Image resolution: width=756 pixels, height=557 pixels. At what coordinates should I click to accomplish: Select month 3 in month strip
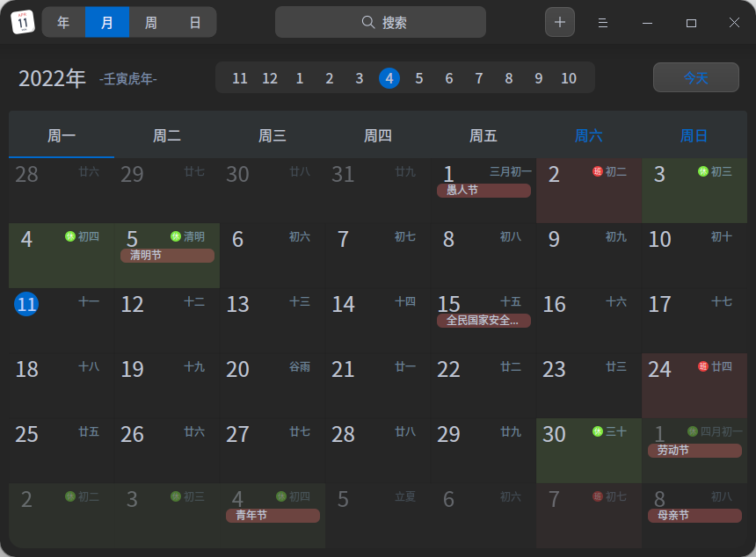point(360,78)
